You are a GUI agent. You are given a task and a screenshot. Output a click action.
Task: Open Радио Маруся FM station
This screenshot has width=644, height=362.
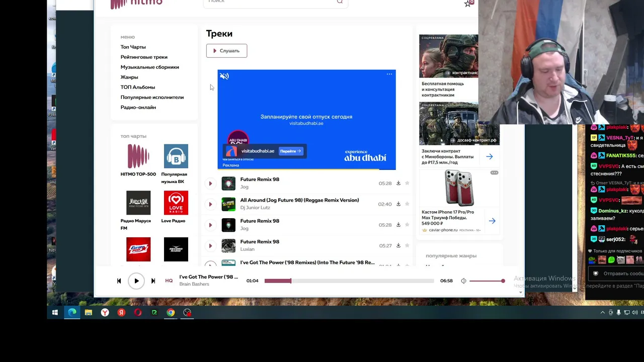click(138, 203)
